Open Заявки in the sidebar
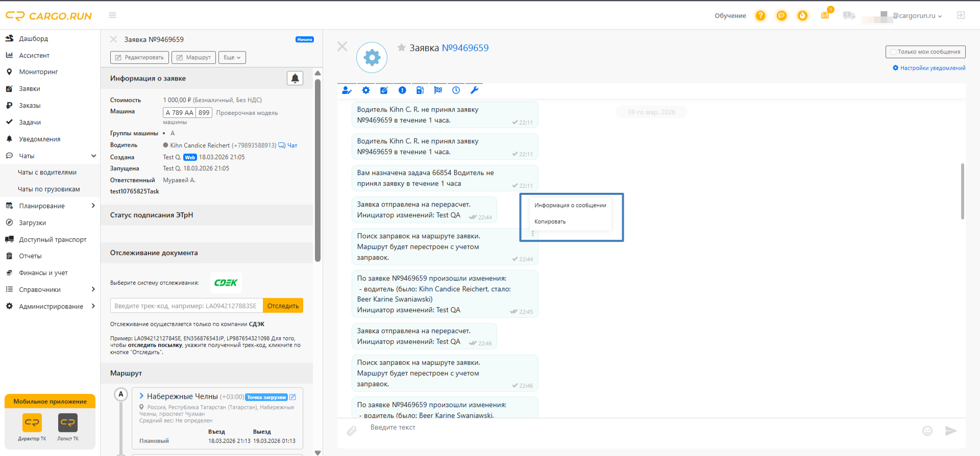 (30, 89)
